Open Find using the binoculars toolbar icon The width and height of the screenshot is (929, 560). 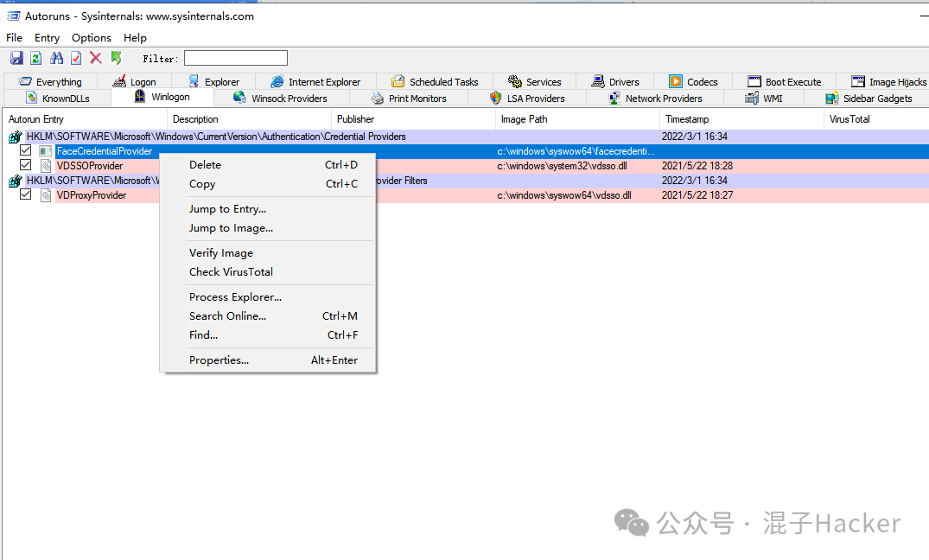point(55,57)
